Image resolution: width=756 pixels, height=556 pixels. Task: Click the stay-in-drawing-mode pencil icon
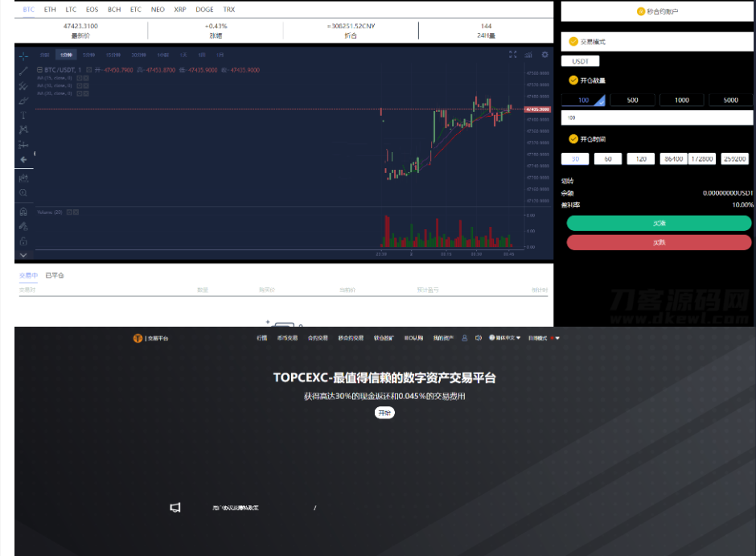point(23,226)
